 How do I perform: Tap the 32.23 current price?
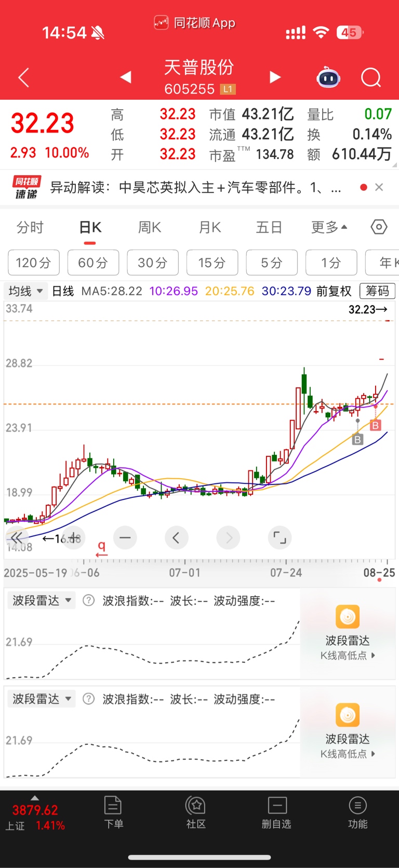tap(43, 123)
